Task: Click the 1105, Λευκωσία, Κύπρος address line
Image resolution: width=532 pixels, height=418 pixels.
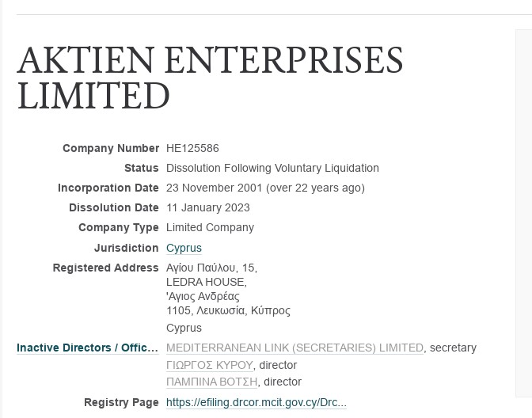Action: 228,310
